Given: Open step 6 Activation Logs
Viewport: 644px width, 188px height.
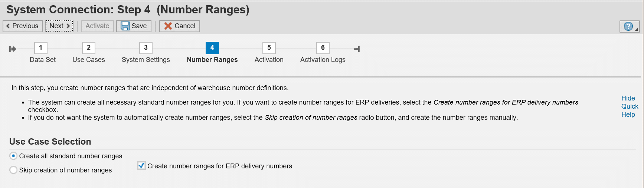Looking at the screenshot, I should pos(323,47).
